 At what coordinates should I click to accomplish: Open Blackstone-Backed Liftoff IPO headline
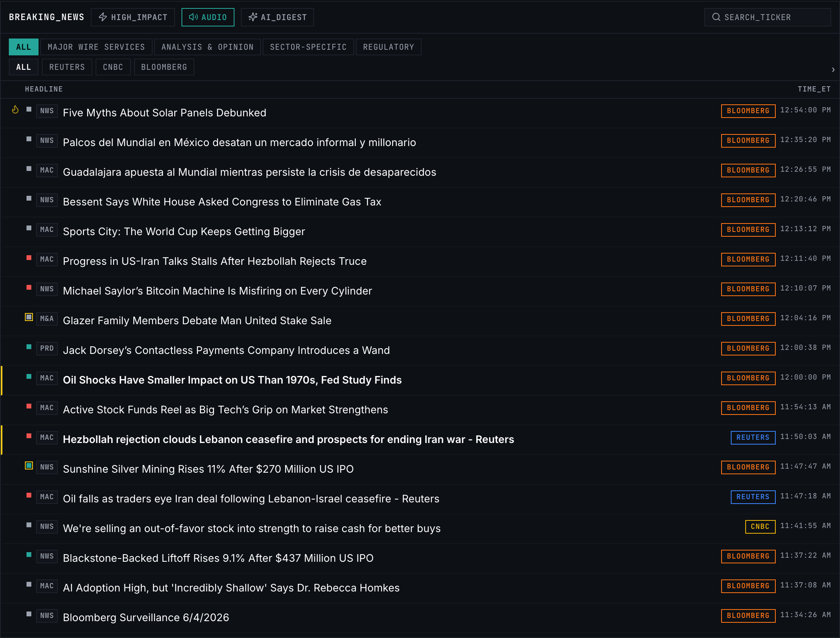[x=218, y=558]
